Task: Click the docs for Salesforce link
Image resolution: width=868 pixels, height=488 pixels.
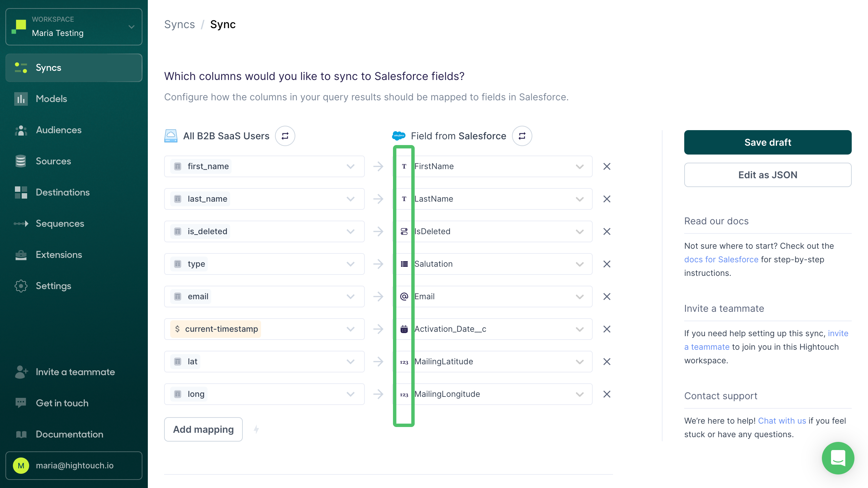Action: pyautogui.click(x=721, y=259)
